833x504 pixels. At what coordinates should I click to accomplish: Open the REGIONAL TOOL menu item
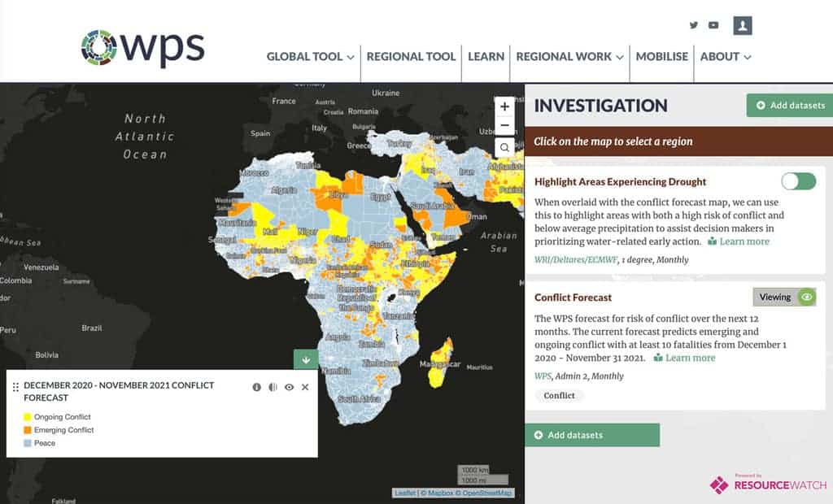(411, 57)
